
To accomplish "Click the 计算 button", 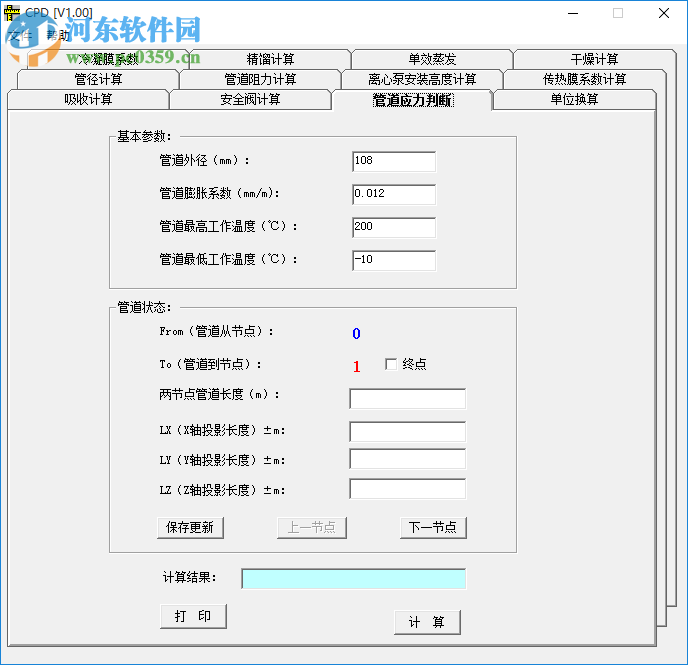I will [x=427, y=622].
